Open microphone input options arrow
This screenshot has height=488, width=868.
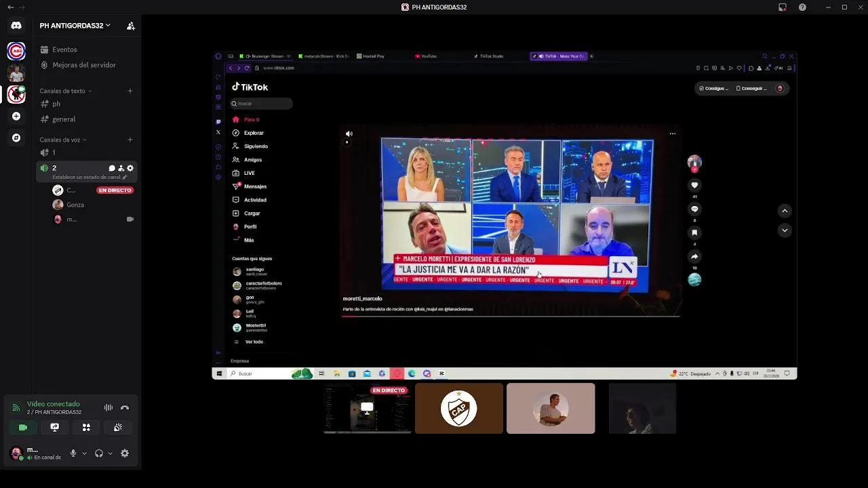coord(84,453)
